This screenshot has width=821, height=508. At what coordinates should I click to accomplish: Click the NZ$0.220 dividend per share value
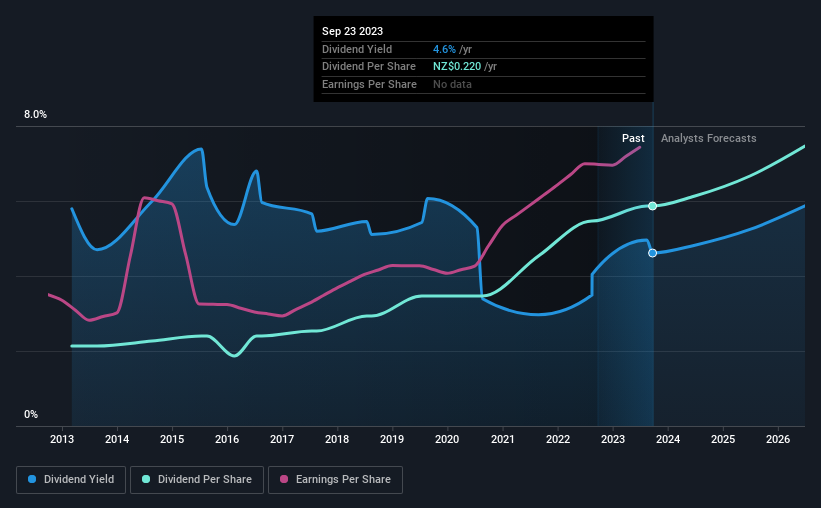point(457,67)
